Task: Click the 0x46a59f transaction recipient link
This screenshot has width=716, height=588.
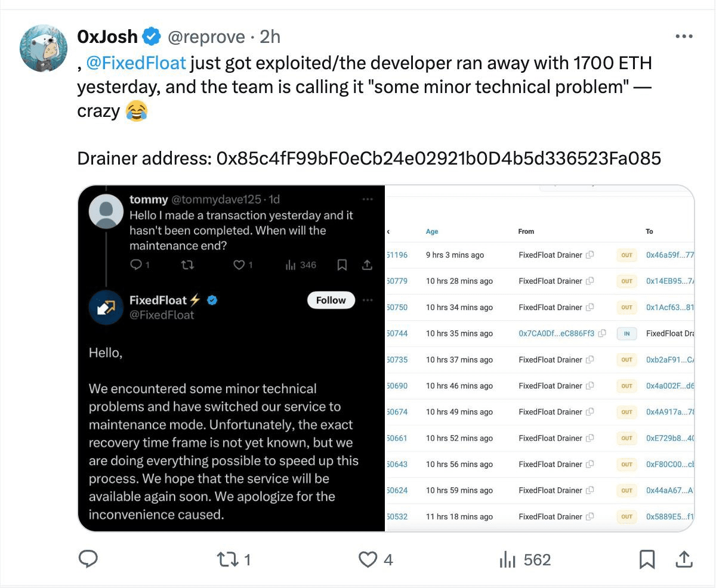Action: click(668, 255)
